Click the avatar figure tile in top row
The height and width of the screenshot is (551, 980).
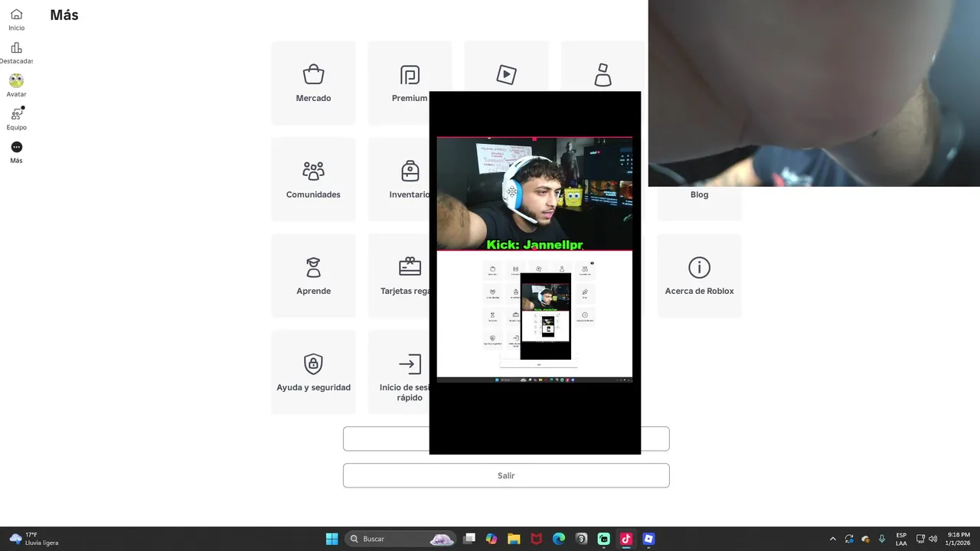click(x=603, y=74)
